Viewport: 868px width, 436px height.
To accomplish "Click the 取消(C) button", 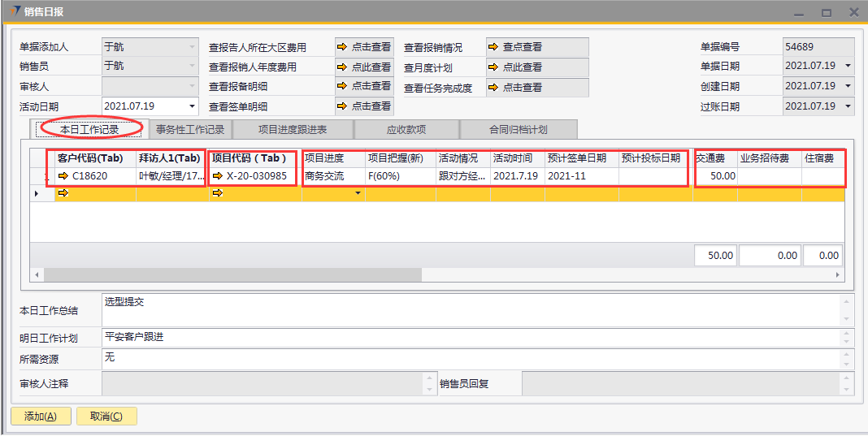I will coord(106,417).
